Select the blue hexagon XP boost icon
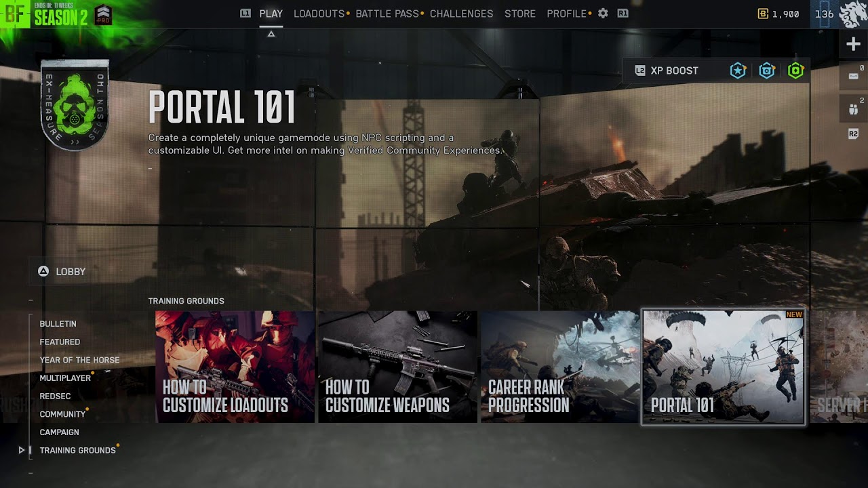Viewport: 868px width, 488px height. 767,70
